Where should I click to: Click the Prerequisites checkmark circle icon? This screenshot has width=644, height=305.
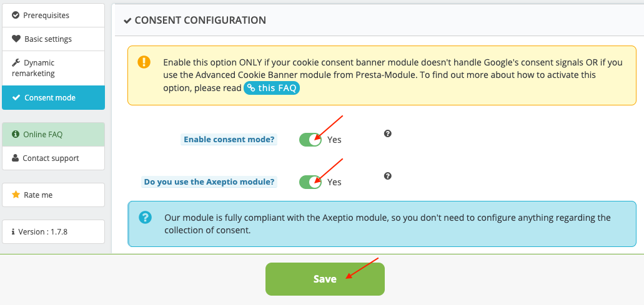point(16,16)
